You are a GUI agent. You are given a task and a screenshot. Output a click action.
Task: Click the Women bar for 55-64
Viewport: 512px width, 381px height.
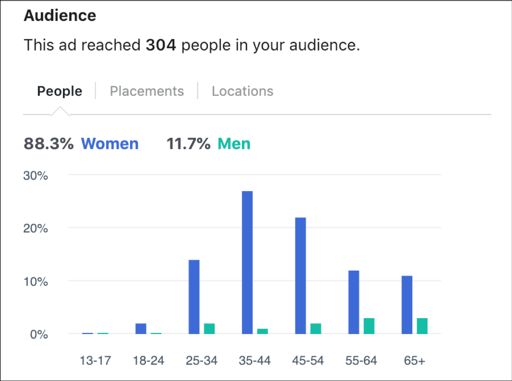coord(354,302)
